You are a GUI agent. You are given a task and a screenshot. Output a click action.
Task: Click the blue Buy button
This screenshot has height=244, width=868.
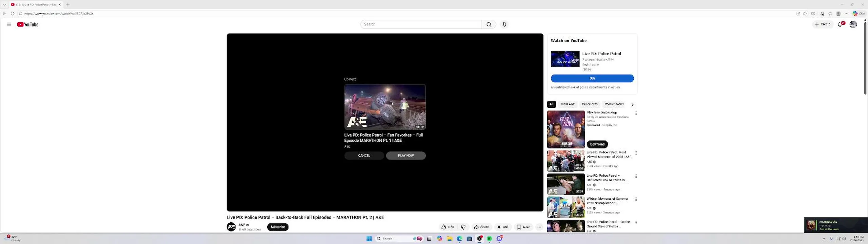592,78
